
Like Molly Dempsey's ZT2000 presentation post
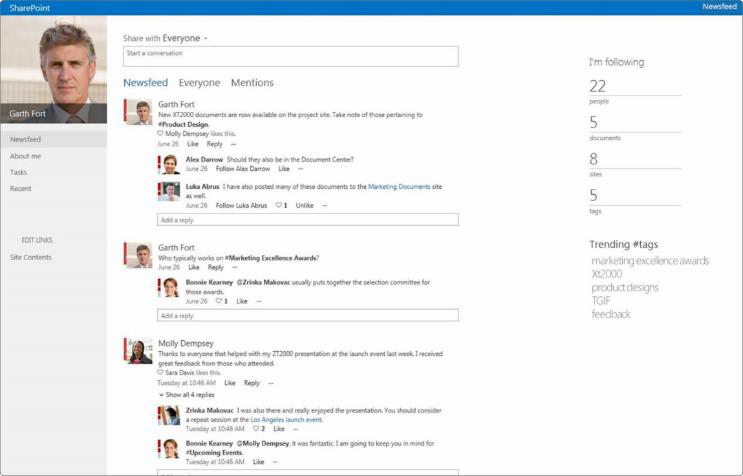(230, 383)
